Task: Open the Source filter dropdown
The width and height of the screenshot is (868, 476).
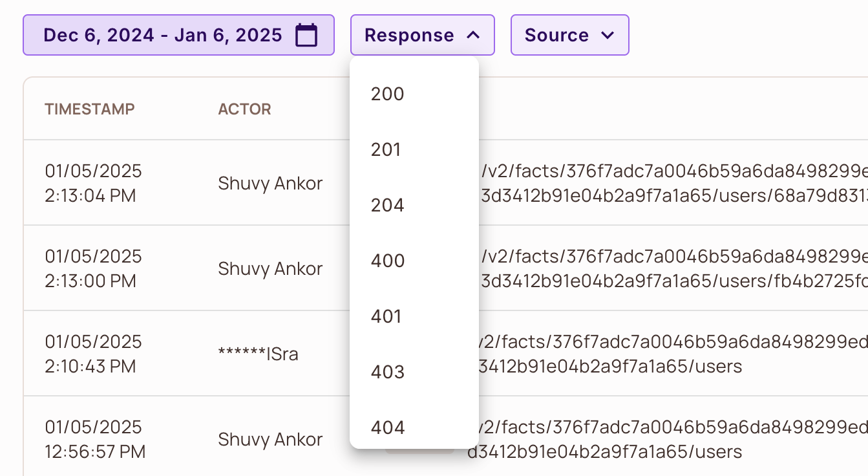Action: coord(569,35)
